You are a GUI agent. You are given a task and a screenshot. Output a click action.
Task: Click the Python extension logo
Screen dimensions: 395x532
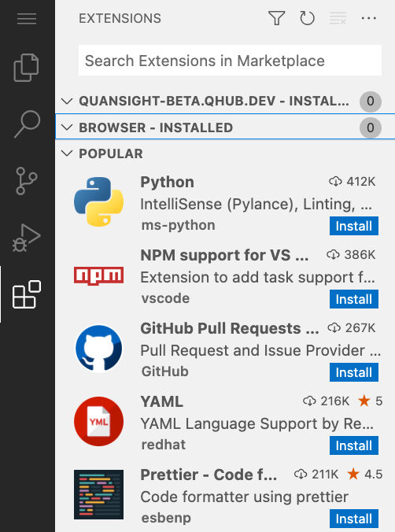click(x=99, y=201)
